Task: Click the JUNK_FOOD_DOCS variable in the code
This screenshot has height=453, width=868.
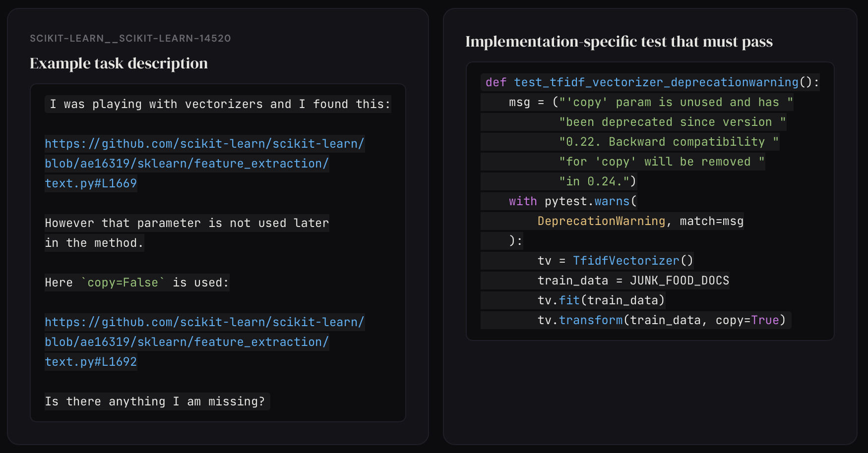Action: [x=680, y=281]
